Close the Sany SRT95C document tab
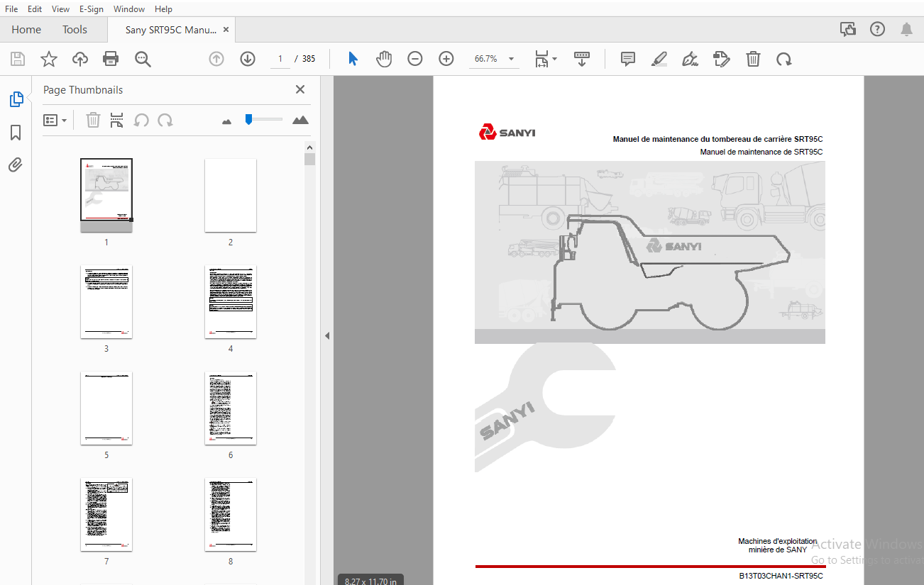924x585 pixels. [x=226, y=30]
